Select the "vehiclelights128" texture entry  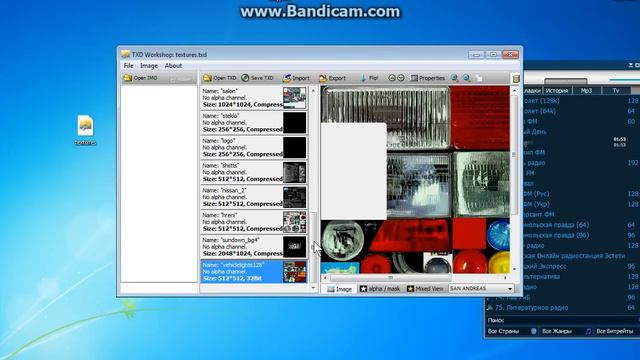254,272
